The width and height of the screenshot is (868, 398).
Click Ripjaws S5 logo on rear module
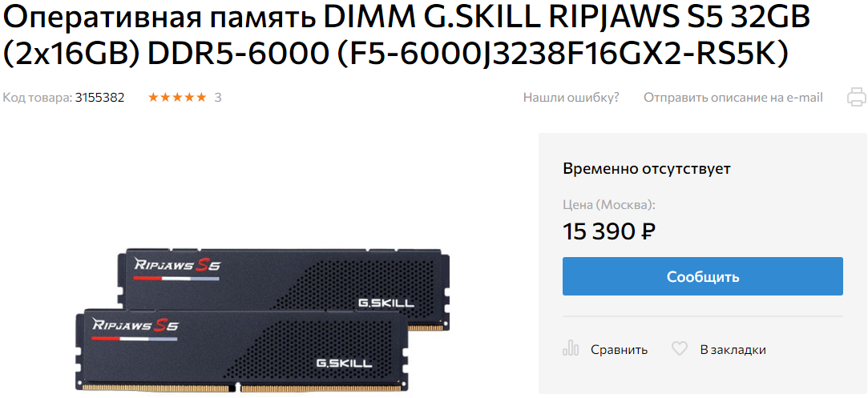[x=178, y=264]
